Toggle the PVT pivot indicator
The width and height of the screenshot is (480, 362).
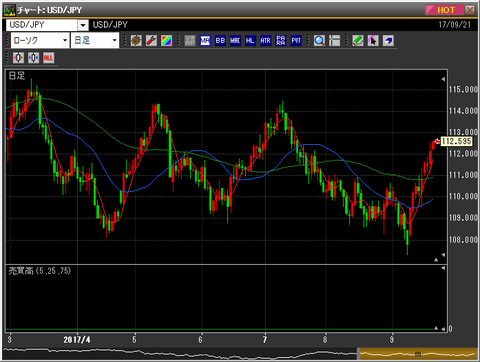(296, 41)
